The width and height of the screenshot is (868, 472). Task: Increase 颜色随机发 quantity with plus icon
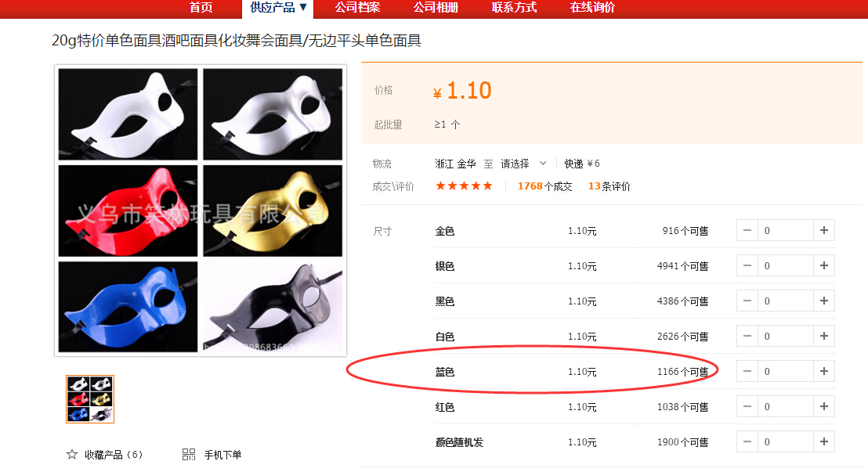pyautogui.click(x=823, y=441)
